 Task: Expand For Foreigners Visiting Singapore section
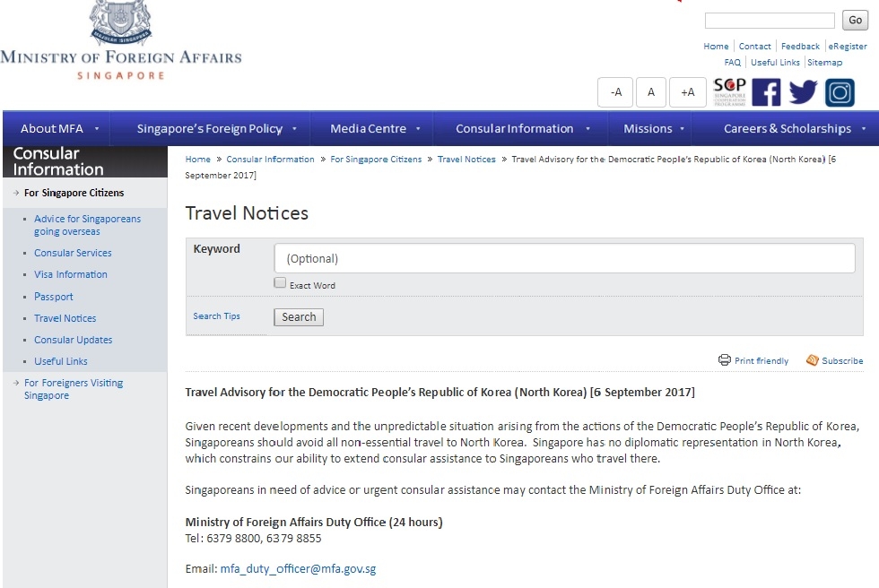pos(74,389)
